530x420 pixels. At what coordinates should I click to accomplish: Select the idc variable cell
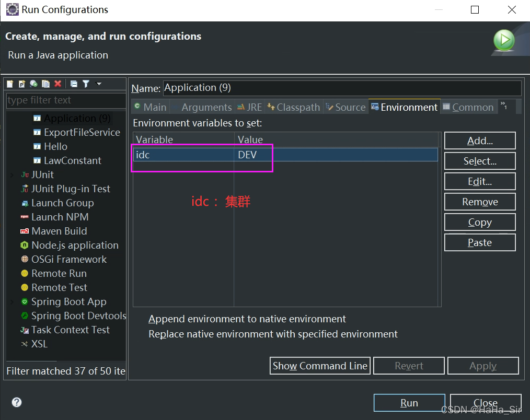click(x=183, y=155)
